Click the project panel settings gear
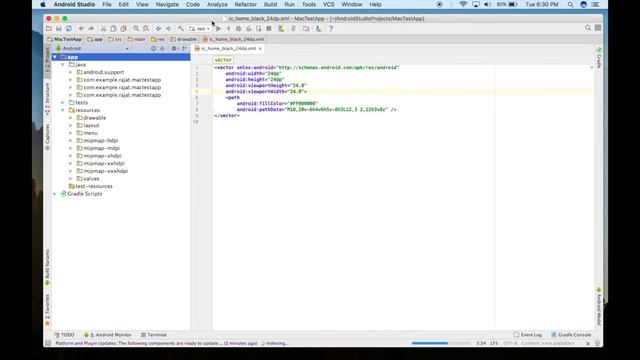Image resolution: width=640 pixels, height=360 pixels. pos(174,48)
